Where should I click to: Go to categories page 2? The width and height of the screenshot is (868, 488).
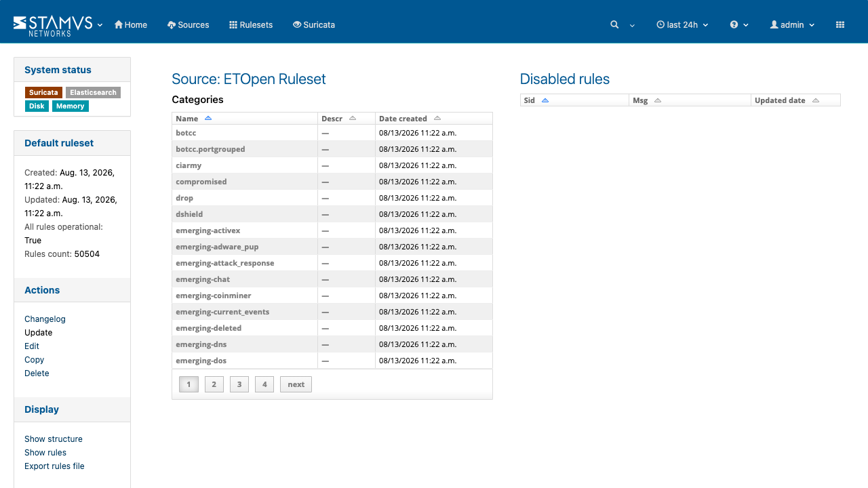pos(214,384)
